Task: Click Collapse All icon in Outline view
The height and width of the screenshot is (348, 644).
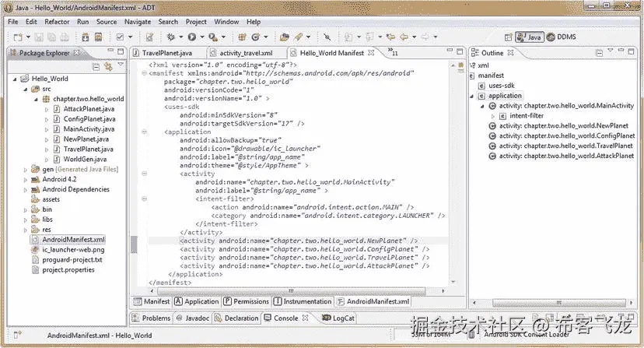Action: 599,53
